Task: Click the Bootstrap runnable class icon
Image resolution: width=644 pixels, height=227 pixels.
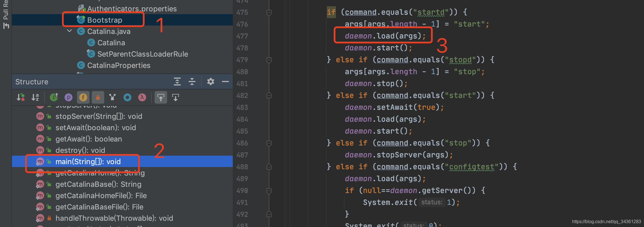Action: tap(81, 20)
